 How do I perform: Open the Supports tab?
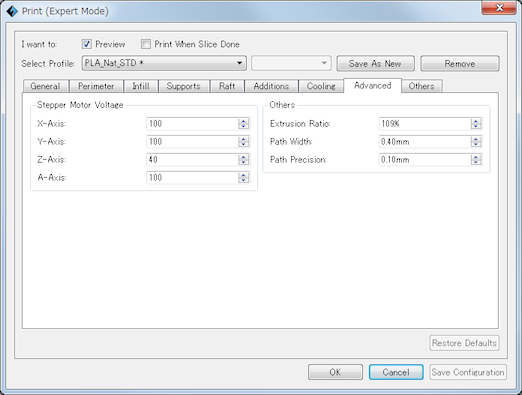click(x=184, y=86)
